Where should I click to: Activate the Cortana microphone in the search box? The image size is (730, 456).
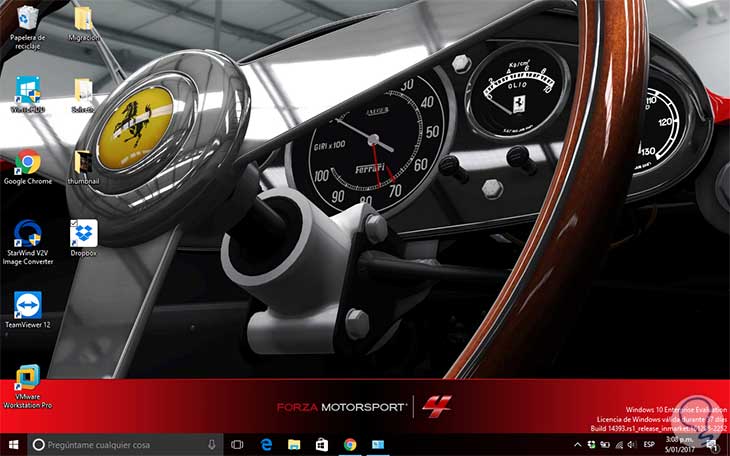[x=212, y=445]
